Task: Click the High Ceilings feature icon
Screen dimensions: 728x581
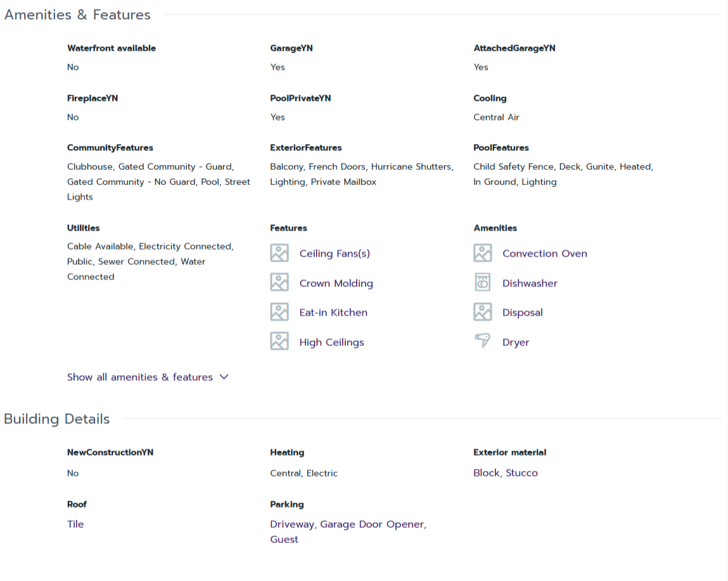Action: [x=279, y=342]
